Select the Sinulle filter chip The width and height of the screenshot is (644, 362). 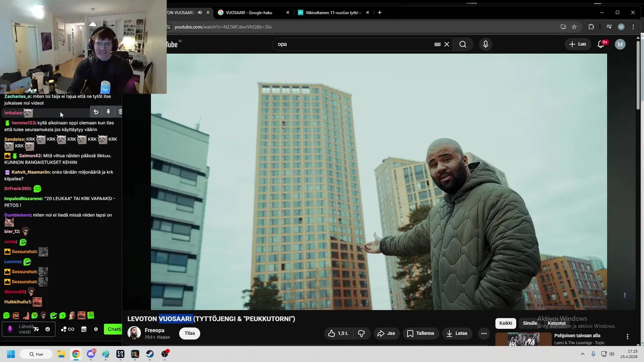coord(530,323)
